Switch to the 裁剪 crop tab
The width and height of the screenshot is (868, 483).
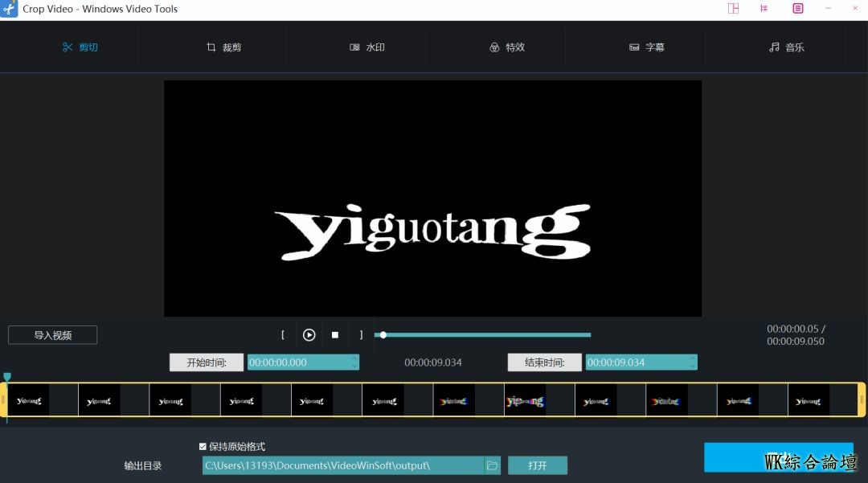click(223, 47)
